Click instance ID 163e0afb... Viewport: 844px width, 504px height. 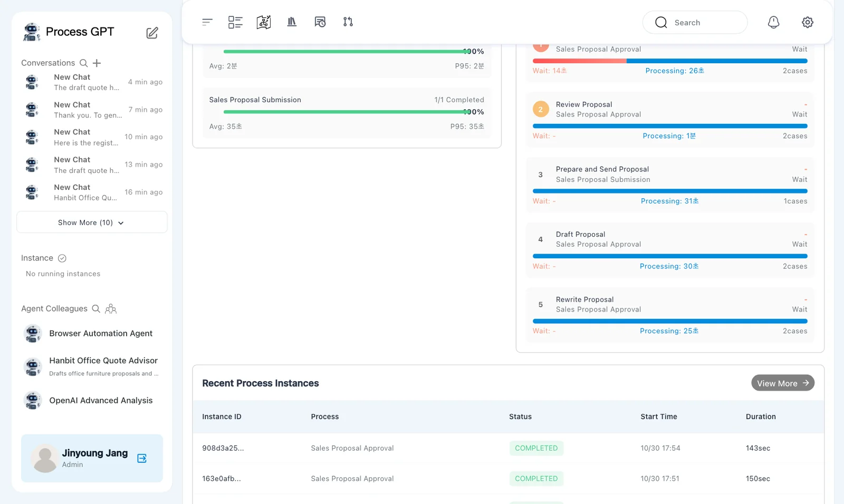pyautogui.click(x=222, y=479)
